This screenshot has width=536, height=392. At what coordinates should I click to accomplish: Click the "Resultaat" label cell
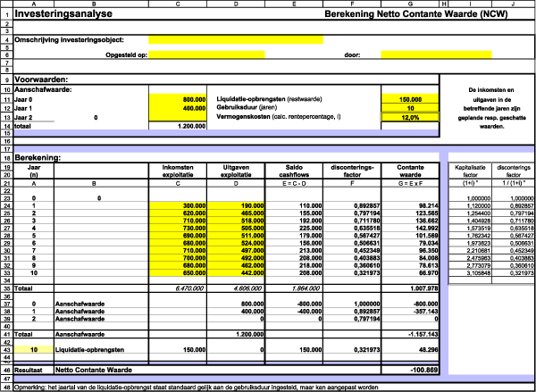[x=34, y=370]
